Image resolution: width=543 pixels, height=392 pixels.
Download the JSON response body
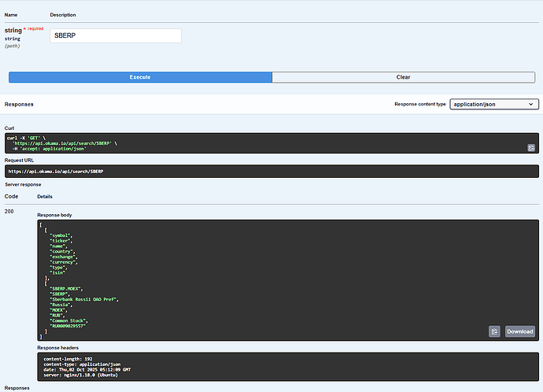(x=519, y=331)
